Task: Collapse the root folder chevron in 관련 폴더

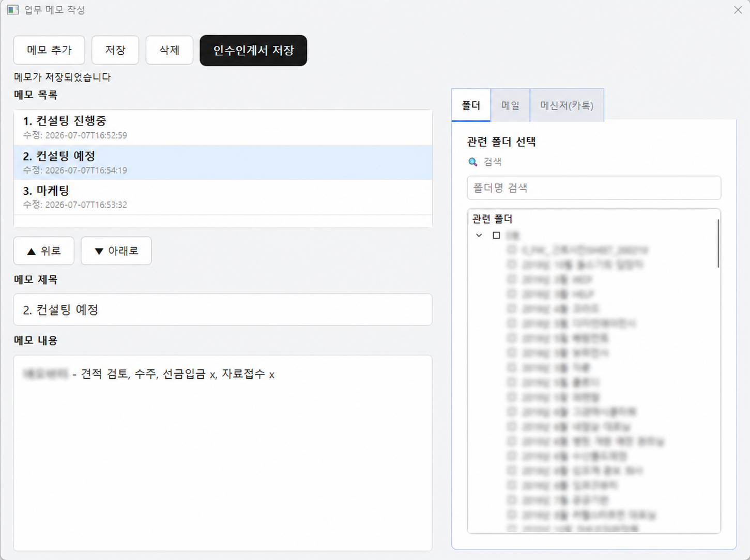Action: 479,235
